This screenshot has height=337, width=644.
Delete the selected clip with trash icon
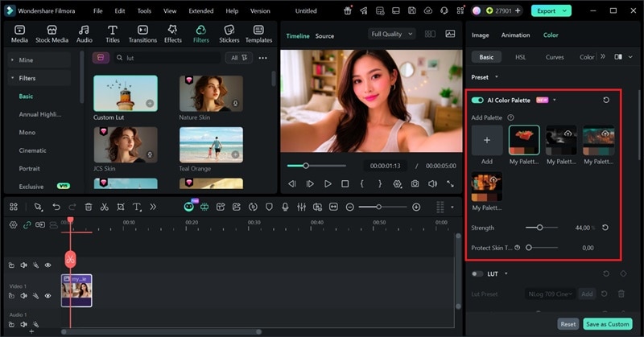(89, 207)
